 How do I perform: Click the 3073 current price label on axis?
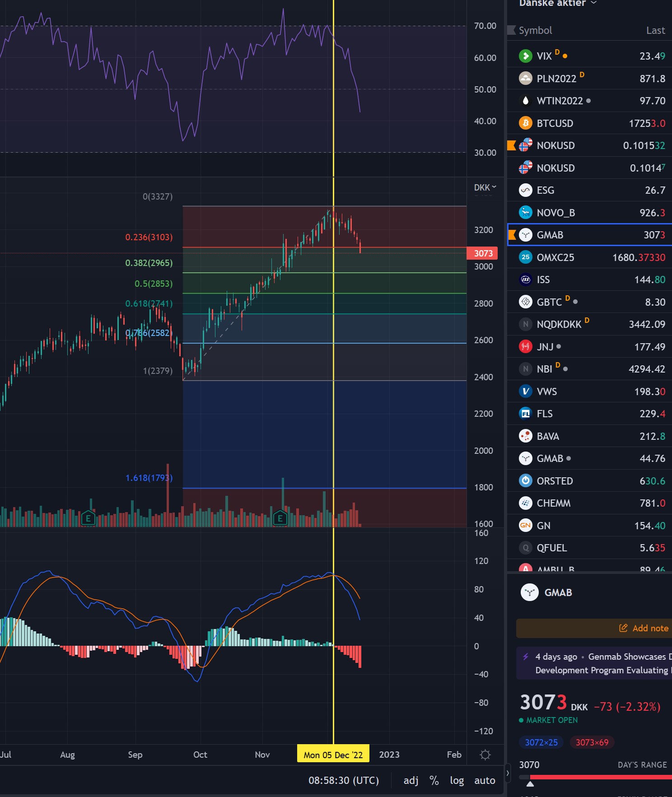point(483,253)
